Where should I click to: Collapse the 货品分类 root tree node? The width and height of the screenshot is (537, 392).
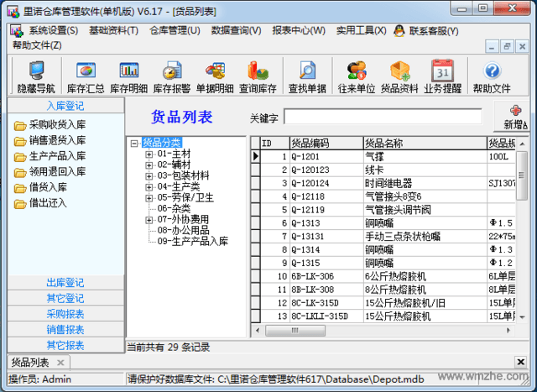pos(134,144)
